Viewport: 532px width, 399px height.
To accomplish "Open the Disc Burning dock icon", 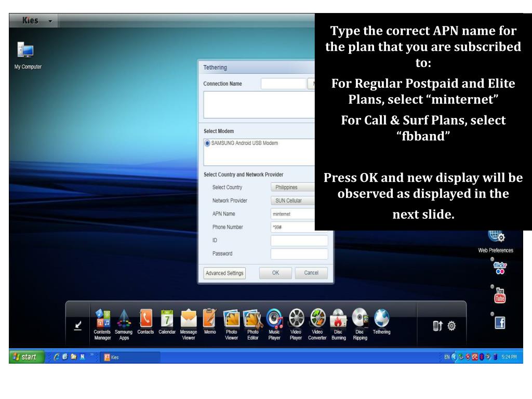I will coord(339,324).
